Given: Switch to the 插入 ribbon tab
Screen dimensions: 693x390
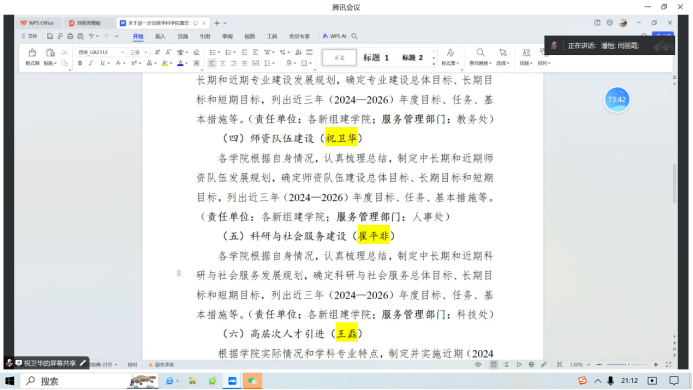Looking at the screenshot, I should (x=160, y=36).
